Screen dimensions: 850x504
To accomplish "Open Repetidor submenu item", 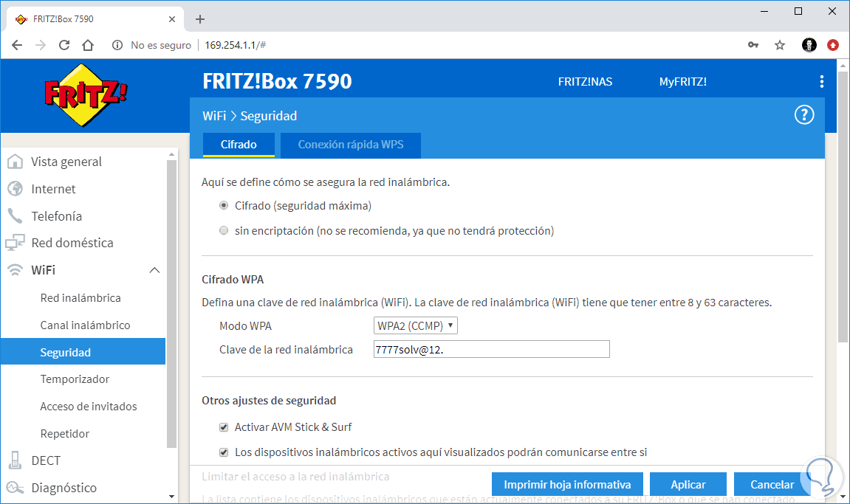I will point(64,434).
